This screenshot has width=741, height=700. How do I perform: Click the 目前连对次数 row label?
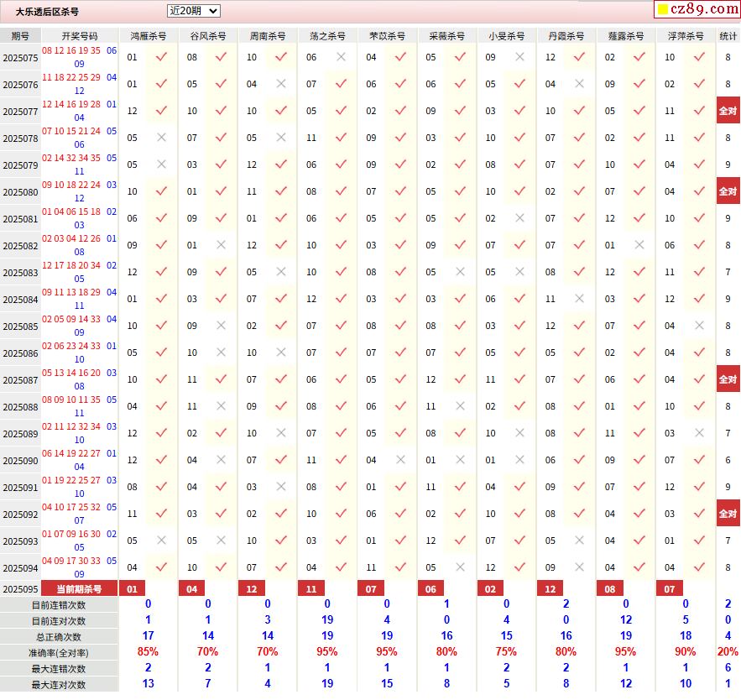pos(59,621)
